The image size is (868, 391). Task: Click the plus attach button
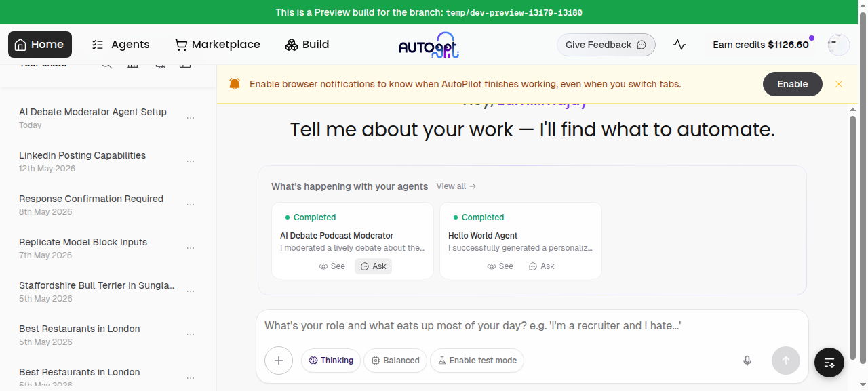(x=279, y=361)
